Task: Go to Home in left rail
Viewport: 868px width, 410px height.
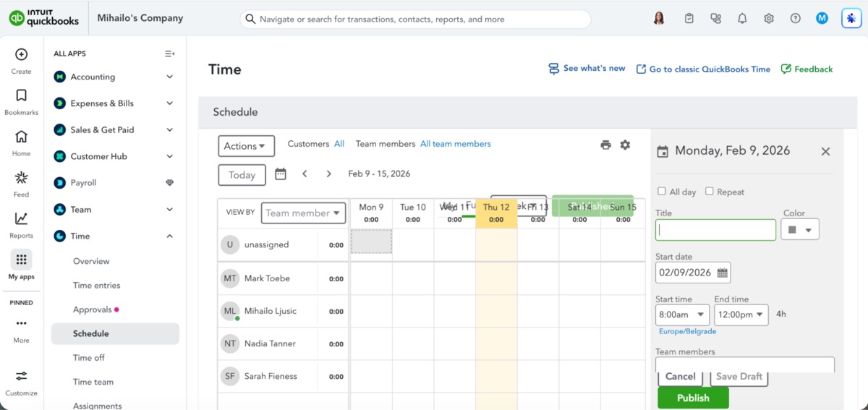Action: pos(21,137)
